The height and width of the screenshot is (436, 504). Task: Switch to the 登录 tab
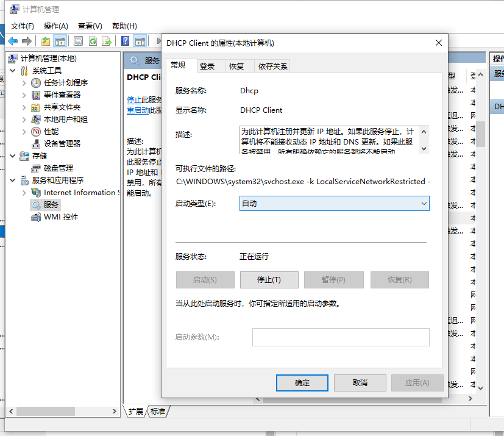pos(207,66)
